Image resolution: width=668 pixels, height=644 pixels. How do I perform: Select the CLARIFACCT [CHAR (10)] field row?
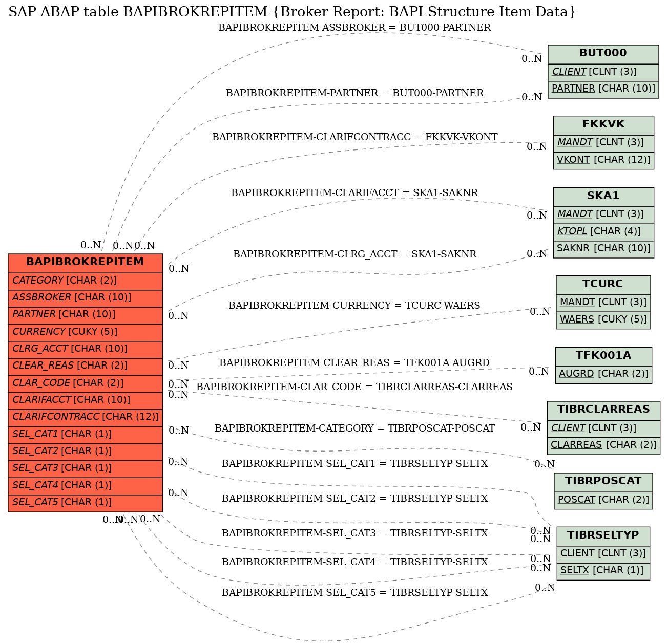[x=86, y=400]
